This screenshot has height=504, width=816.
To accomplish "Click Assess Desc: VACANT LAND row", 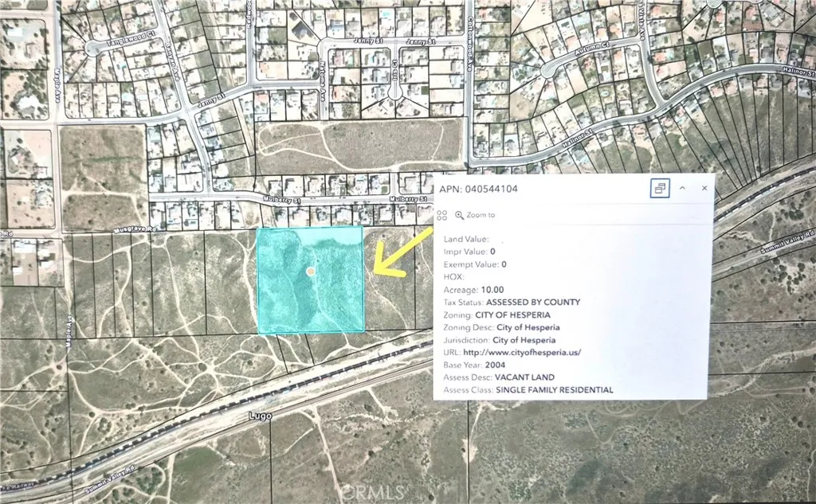I will tap(499, 377).
